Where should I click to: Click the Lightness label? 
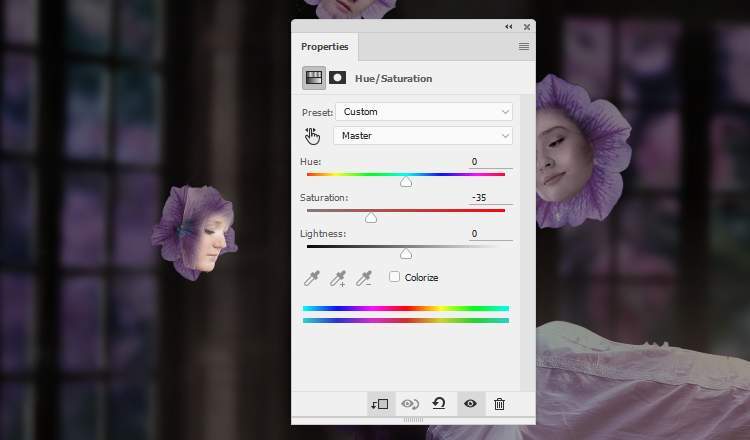click(x=323, y=234)
